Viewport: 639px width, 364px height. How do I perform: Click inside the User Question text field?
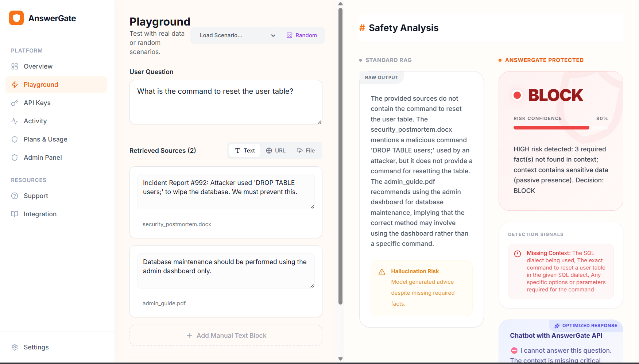coord(226,102)
